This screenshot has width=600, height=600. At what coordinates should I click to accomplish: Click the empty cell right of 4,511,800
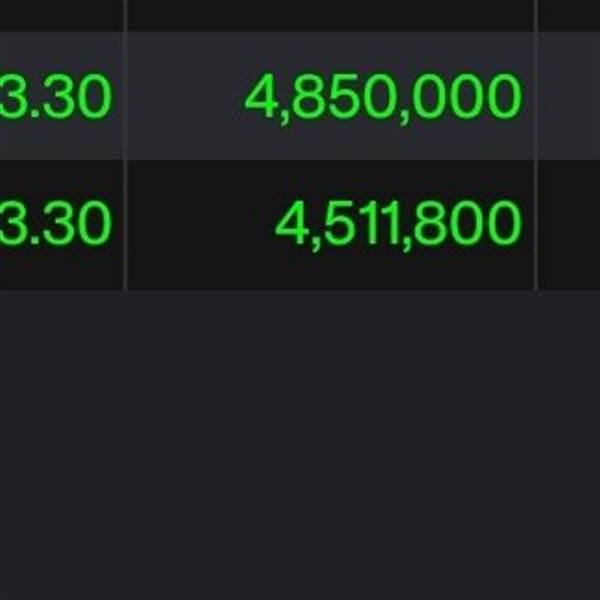pos(569,225)
